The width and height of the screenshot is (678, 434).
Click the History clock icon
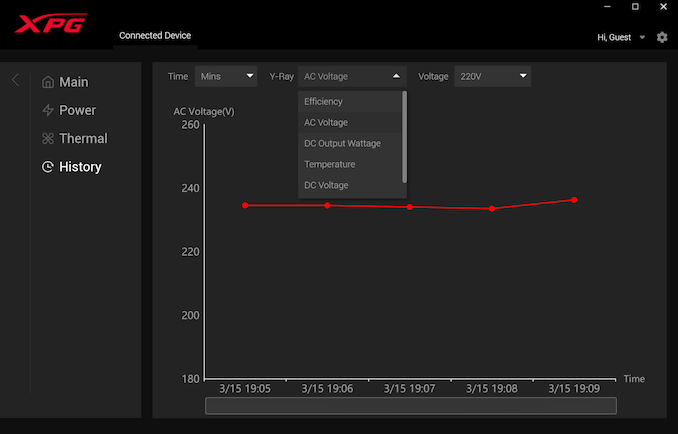tap(47, 167)
